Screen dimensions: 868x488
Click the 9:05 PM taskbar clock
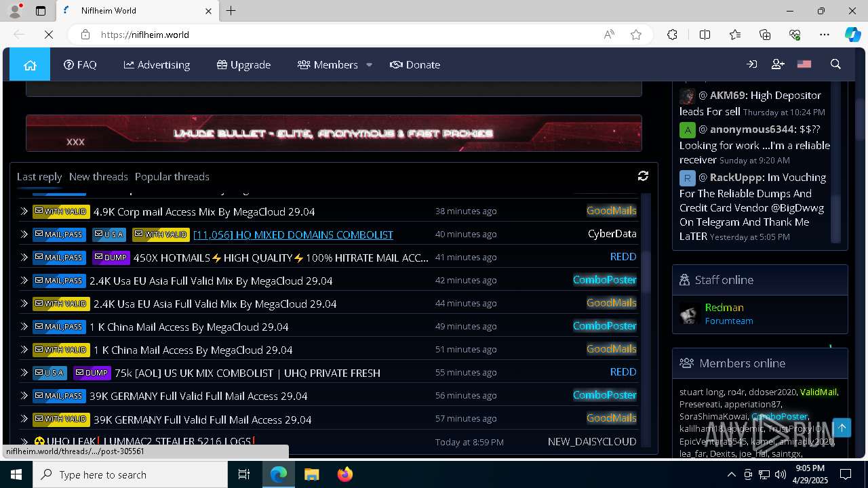click(810, 468)
